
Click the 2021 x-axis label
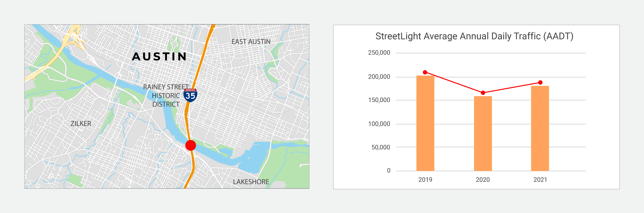point(540,179)
